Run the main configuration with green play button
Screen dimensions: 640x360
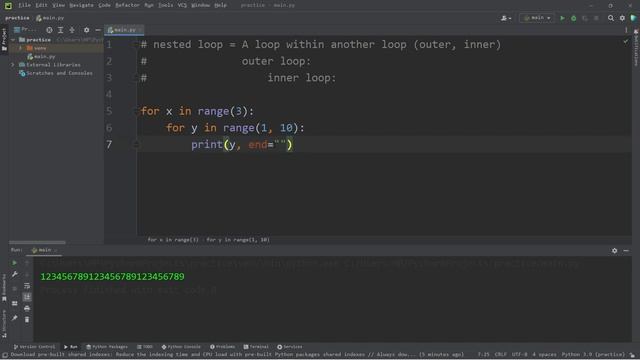click(x=562, y=18)
